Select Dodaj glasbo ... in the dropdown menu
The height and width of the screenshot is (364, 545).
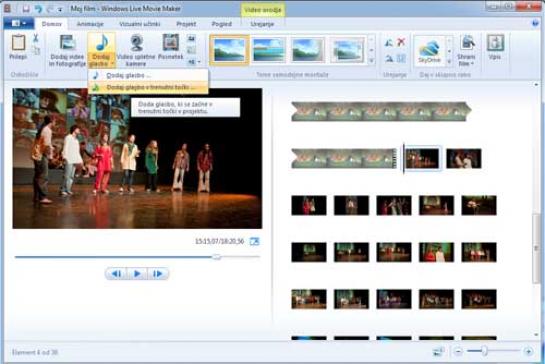point(148,75)
